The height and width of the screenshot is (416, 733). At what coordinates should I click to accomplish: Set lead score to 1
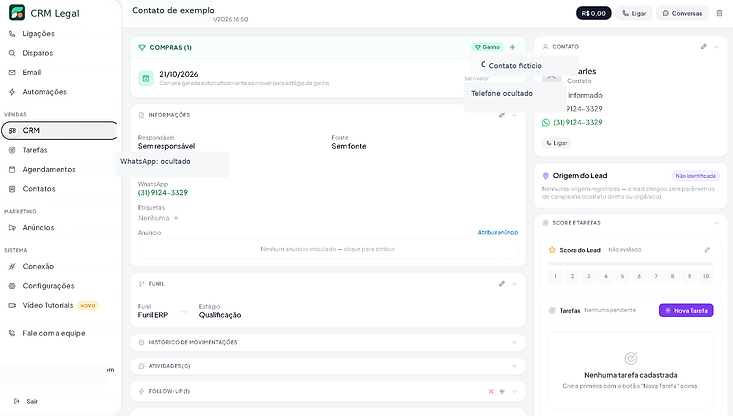click(x=555, y=276)
